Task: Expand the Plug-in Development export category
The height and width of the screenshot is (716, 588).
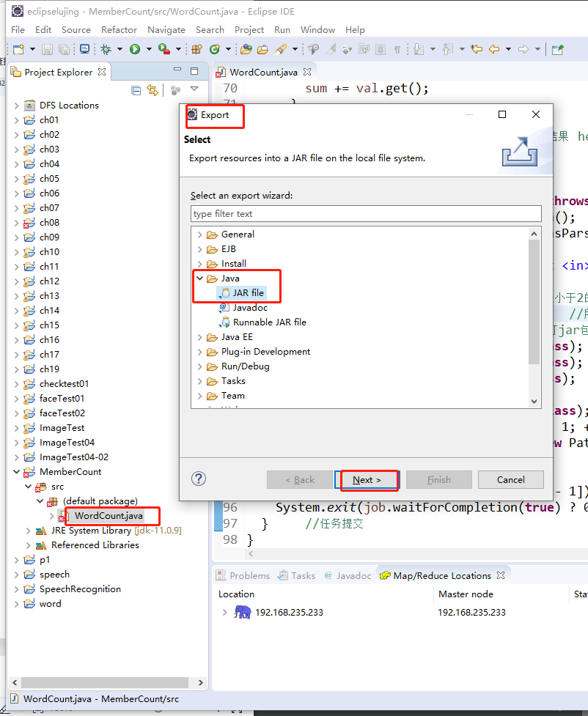Action: pyautogui.click(x=199, y=352)
